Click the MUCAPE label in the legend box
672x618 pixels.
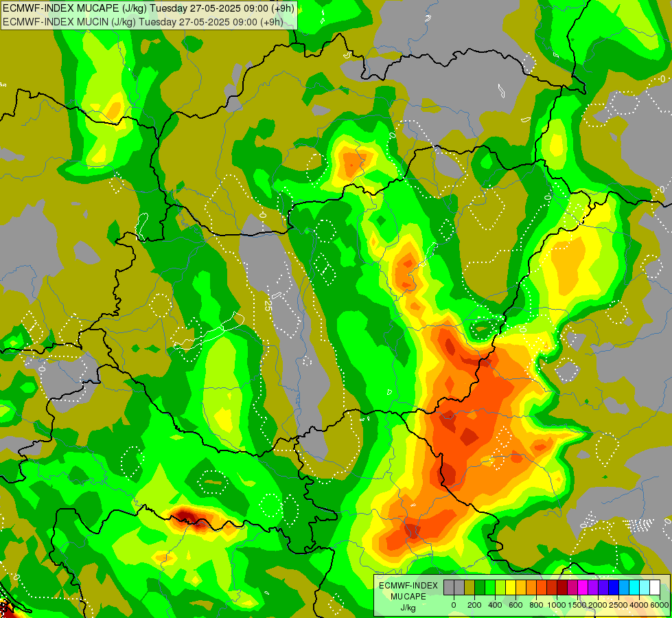[408, 597]
